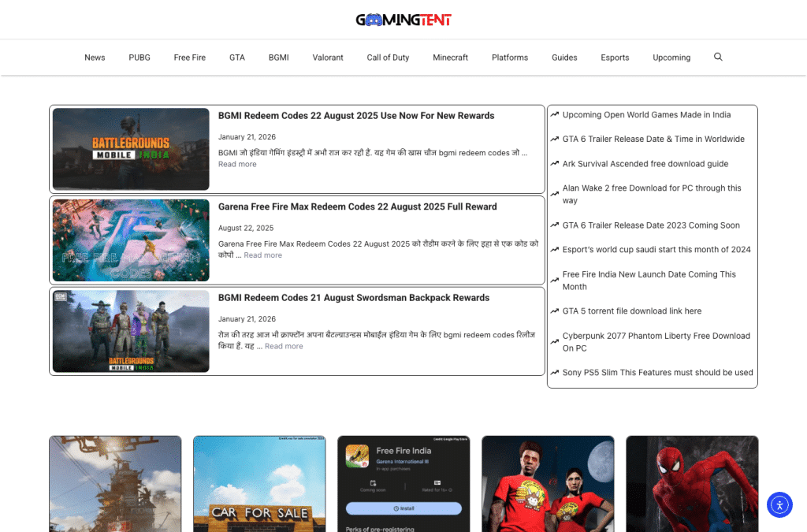Viewport: 807px width, 532px height.
Task: Open the GTA category
Action: pos(236,58)
